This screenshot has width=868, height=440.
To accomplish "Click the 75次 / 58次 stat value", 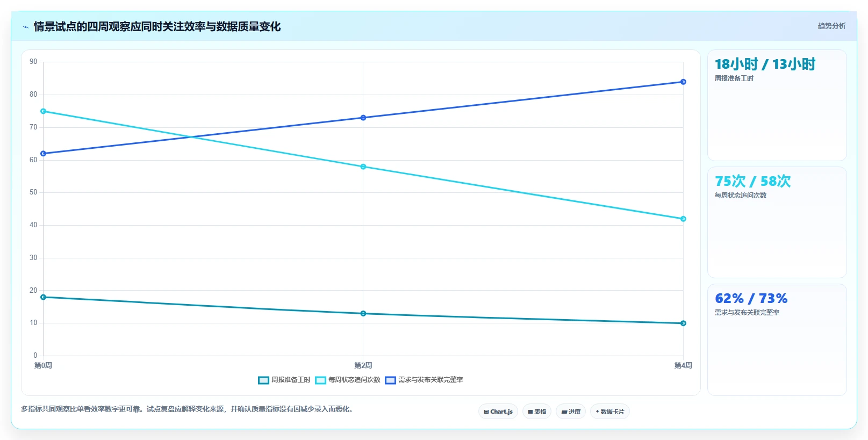I will tap(752, 182).
